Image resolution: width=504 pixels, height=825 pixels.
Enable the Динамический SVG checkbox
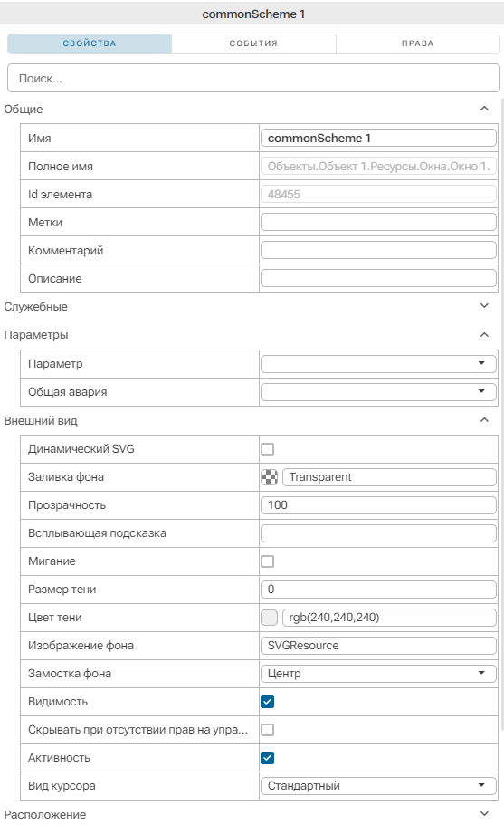pos(268,449)
